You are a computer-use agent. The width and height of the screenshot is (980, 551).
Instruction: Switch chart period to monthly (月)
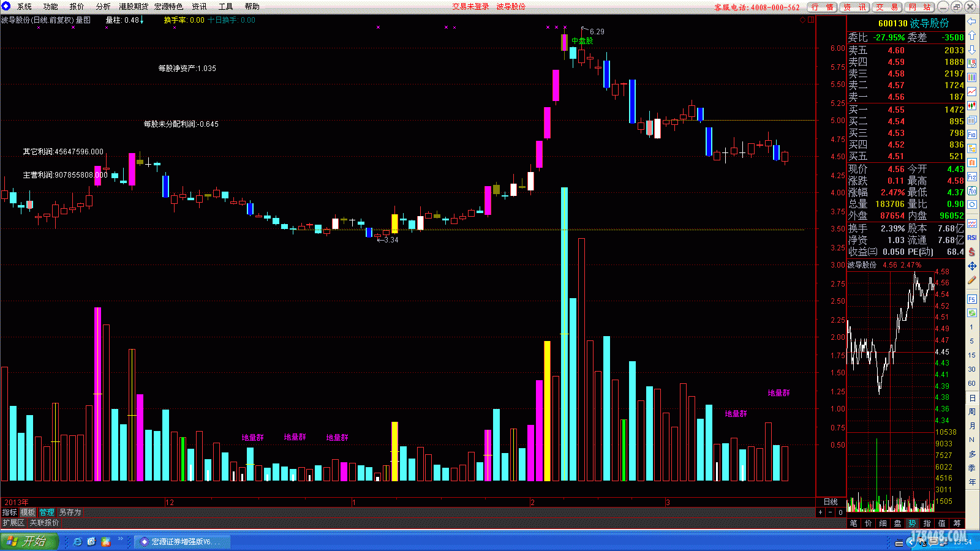click(x=972, y=426)
